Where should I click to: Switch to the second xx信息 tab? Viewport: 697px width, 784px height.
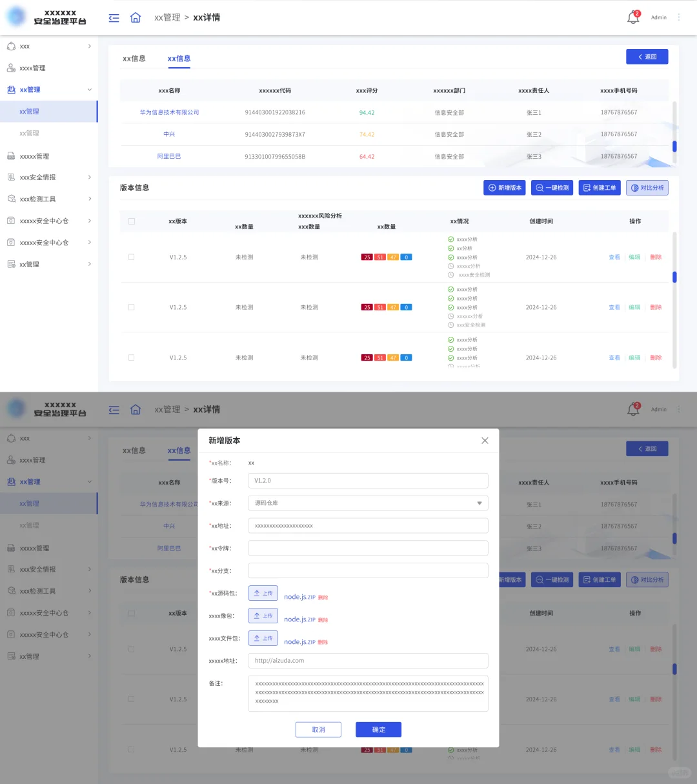[179, 58]
